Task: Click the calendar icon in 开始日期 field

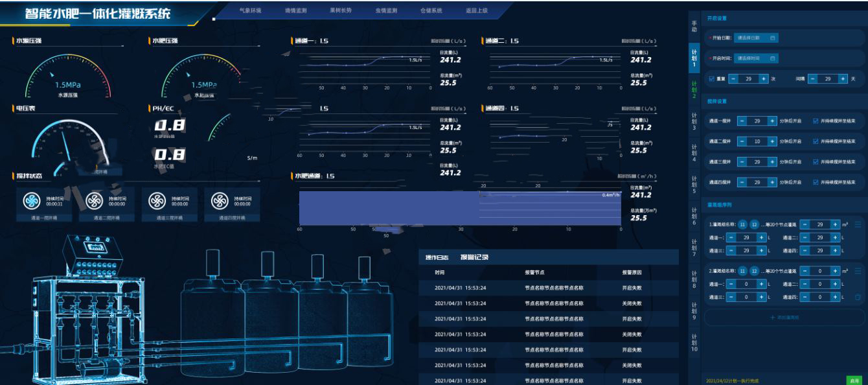Action: [x=772, y=38]
